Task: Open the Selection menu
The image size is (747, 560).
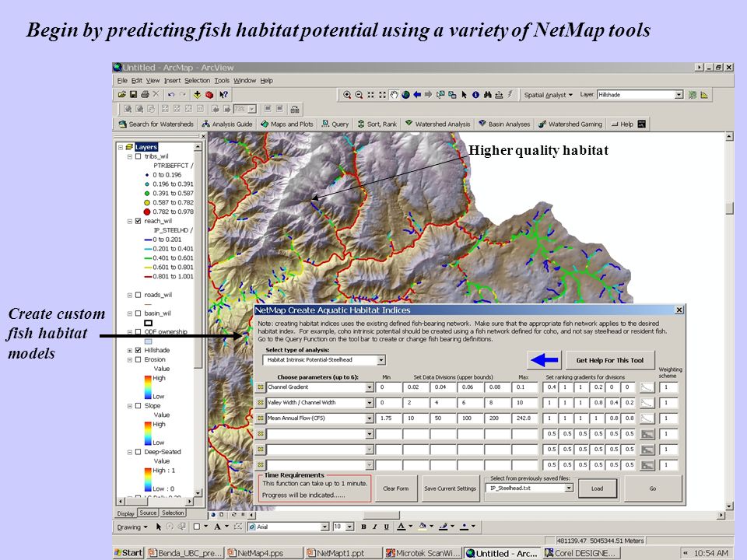Action: (x=197, y=80)
